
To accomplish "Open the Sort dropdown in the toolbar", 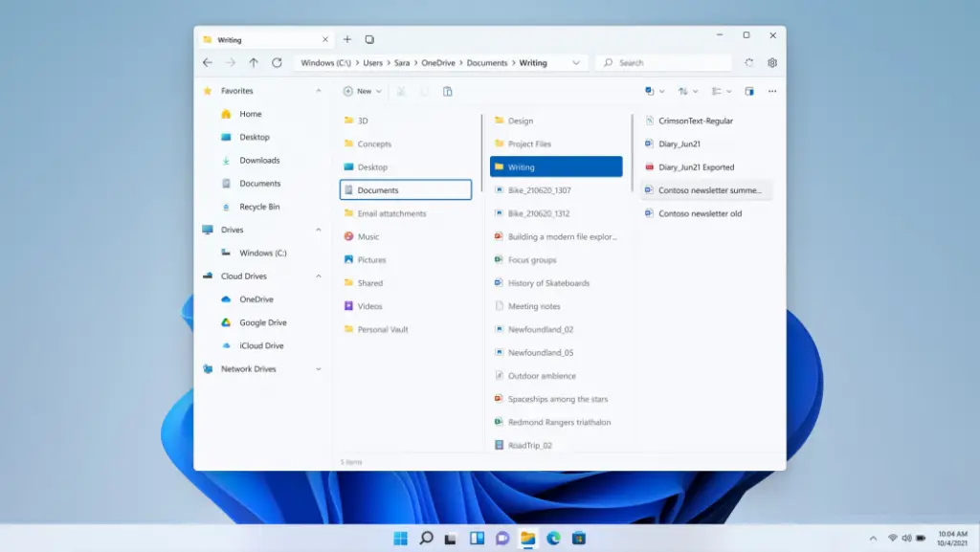I will click(x=686, y=92).
